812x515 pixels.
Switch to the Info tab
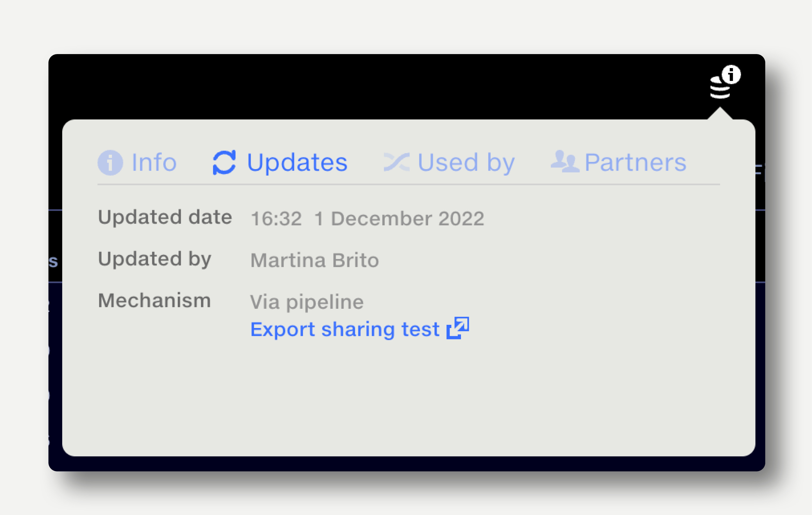click(137, 163)
